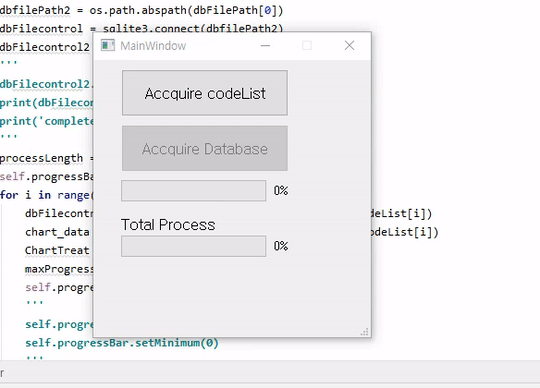This screenshot has width=540, height=388.
Task: Click the 0% label beside Total Process bar
Action: pos(281,246)
